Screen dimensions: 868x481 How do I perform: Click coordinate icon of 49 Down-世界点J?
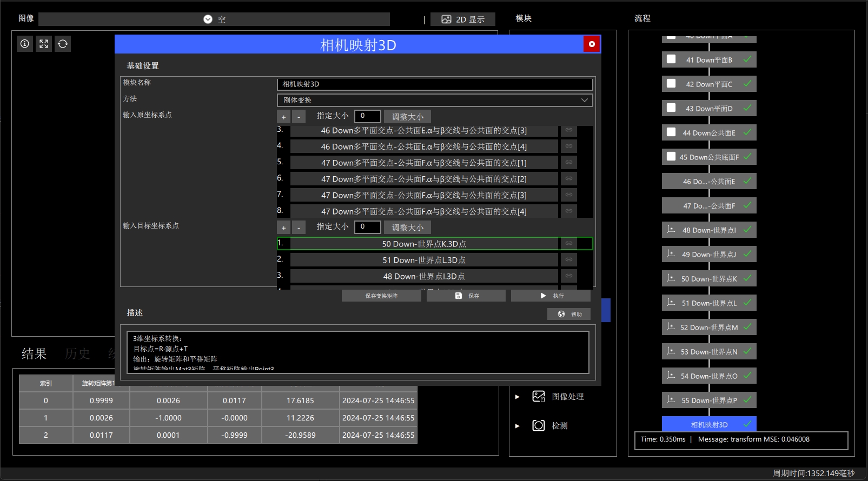(671, 254)
